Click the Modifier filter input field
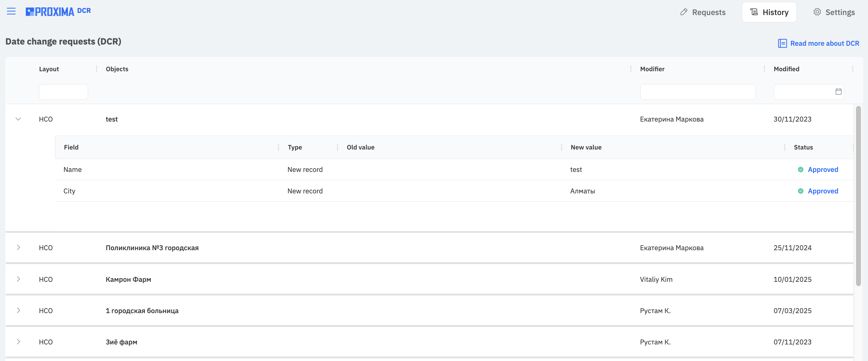The image size is (868, 361). [x=698, y=92]
